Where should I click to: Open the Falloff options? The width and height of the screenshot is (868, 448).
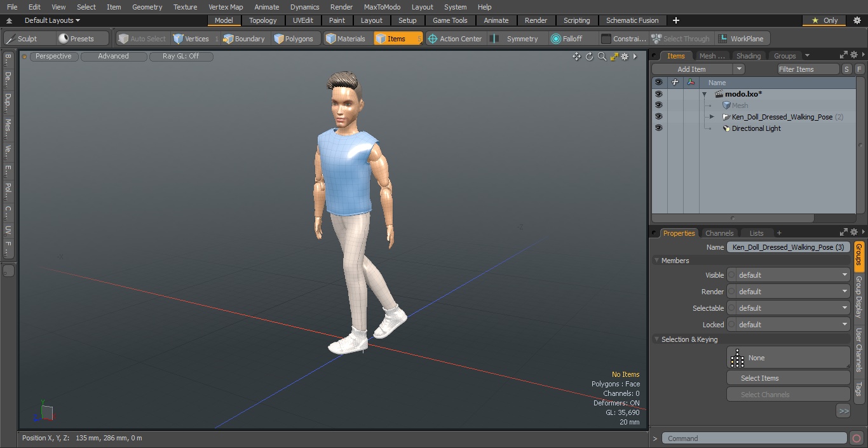pyautogui.click(x=567, y=39)
